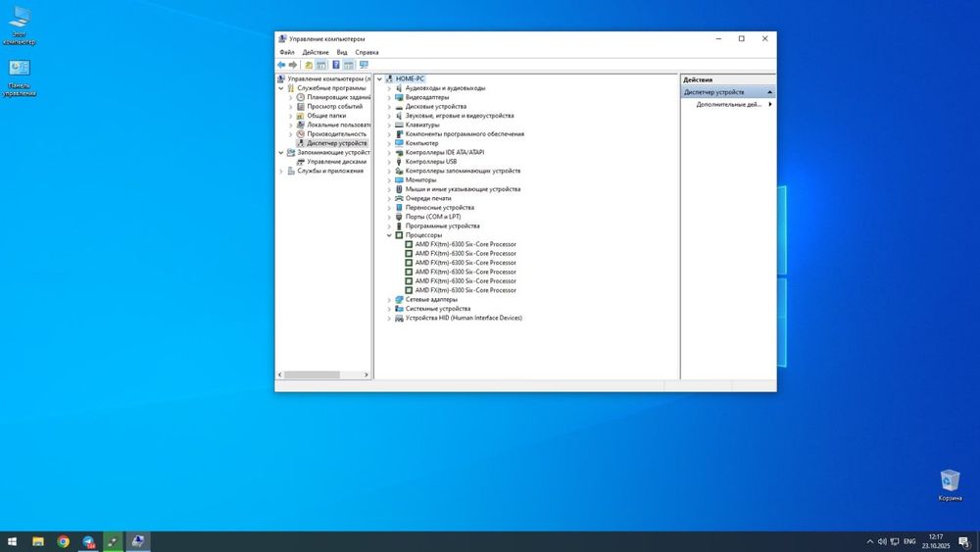
Task: Open the Корзина recycle bin icon
Action: pos(950,485)
